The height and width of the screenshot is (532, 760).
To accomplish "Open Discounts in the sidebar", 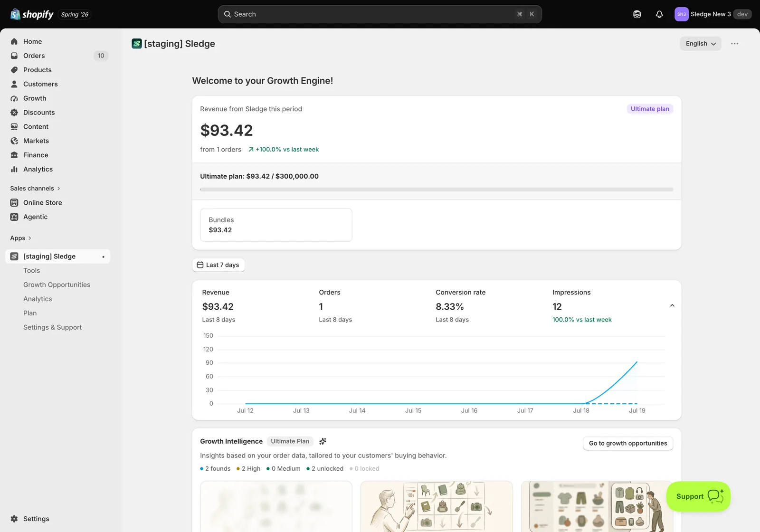I will [x=57, y=113].
